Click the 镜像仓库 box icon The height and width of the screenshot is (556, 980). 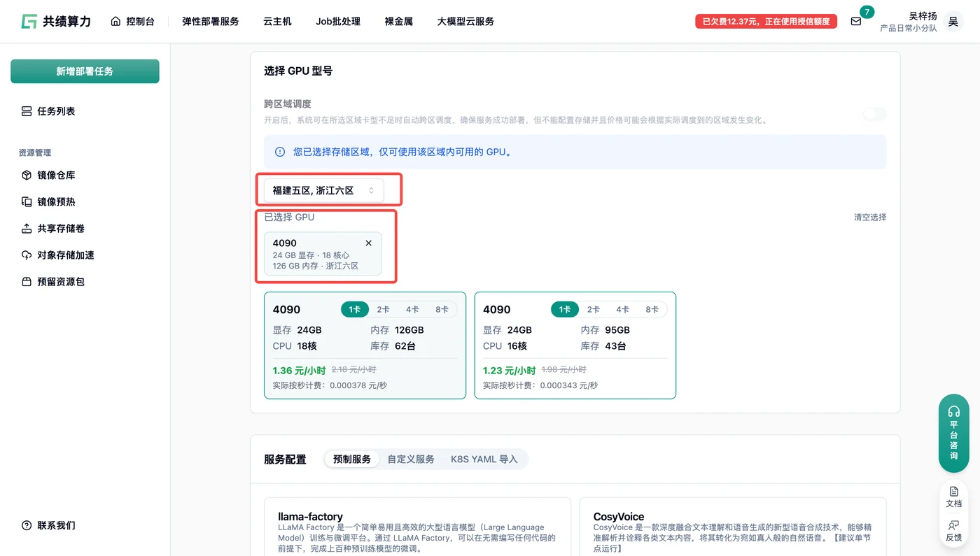tap(27, 175)
